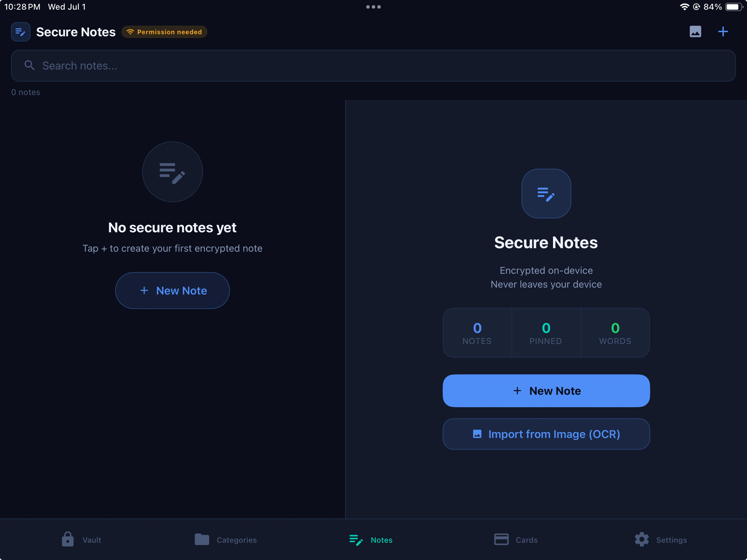Go to the Cards tab
Viewport: 747px width, 560px height.
coord(516,540)
